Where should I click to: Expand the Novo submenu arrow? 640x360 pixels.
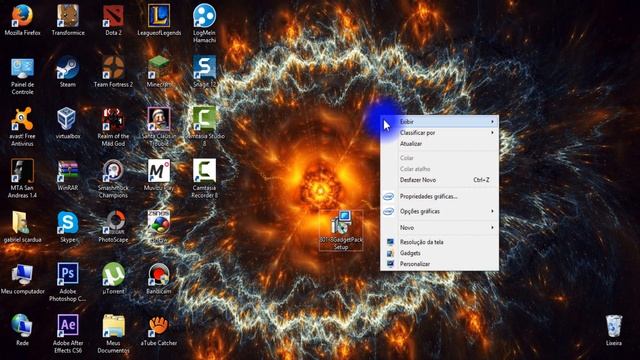pyautogui.click(x=492, y=227)
